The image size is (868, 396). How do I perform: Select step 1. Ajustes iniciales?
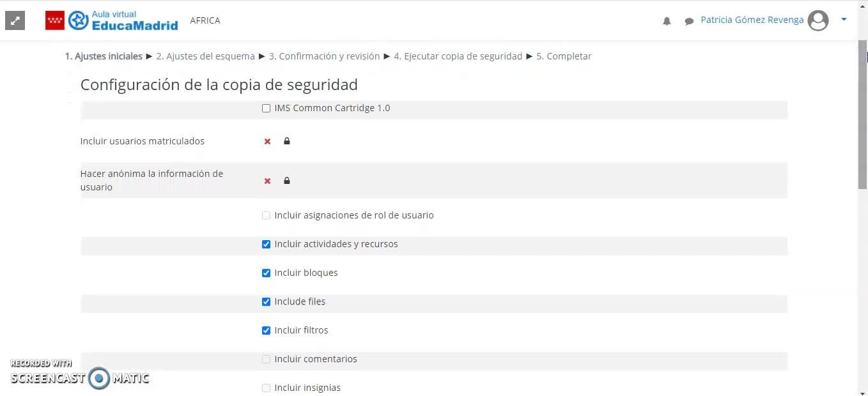point(104,56)
